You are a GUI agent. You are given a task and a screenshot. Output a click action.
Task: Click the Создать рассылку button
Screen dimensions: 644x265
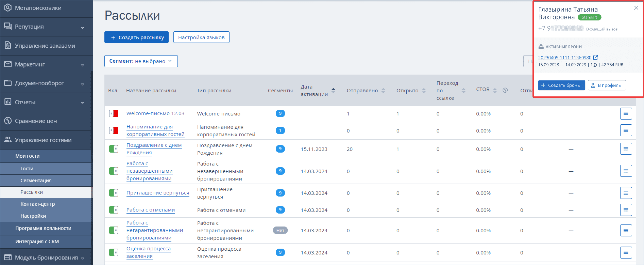coord(136,37)
